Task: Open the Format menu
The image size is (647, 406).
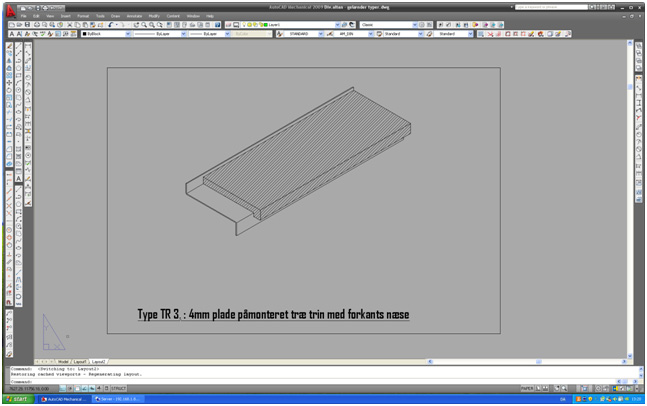Action: pos(83,16)
